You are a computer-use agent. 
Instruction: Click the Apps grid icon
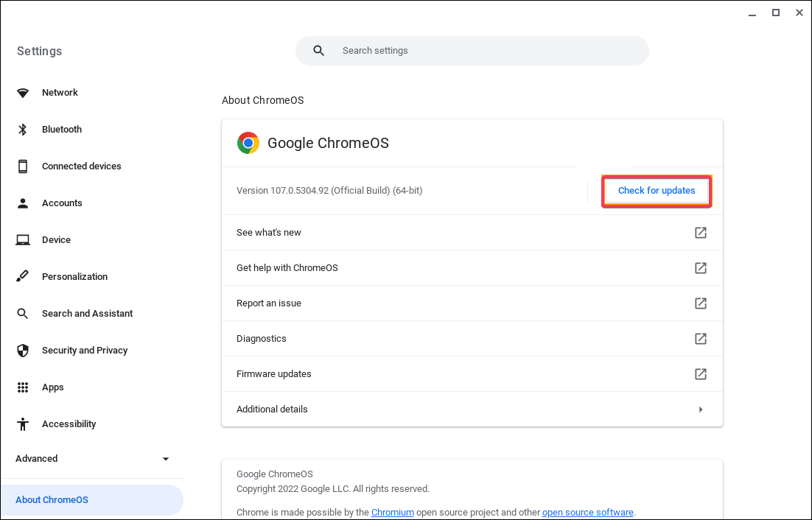23,387
